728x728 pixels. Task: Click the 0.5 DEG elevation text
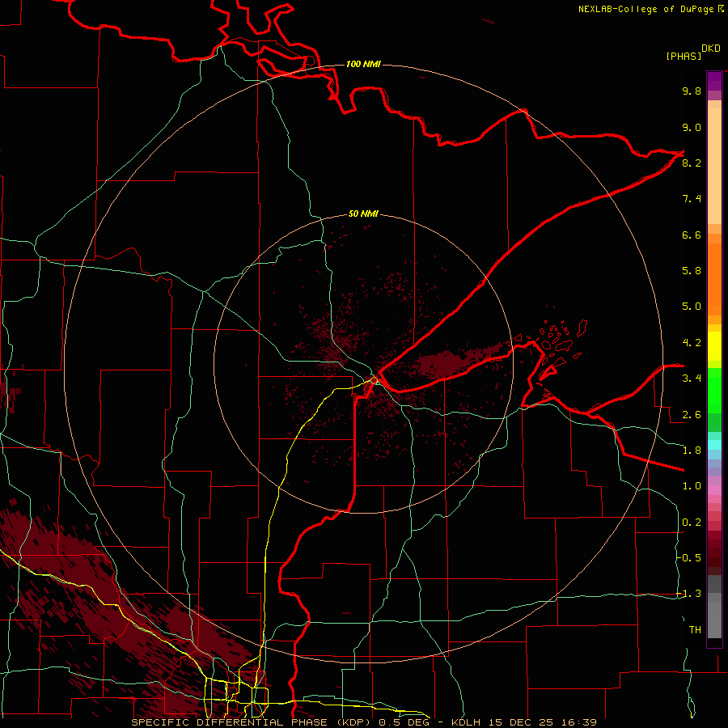point(404,722)
